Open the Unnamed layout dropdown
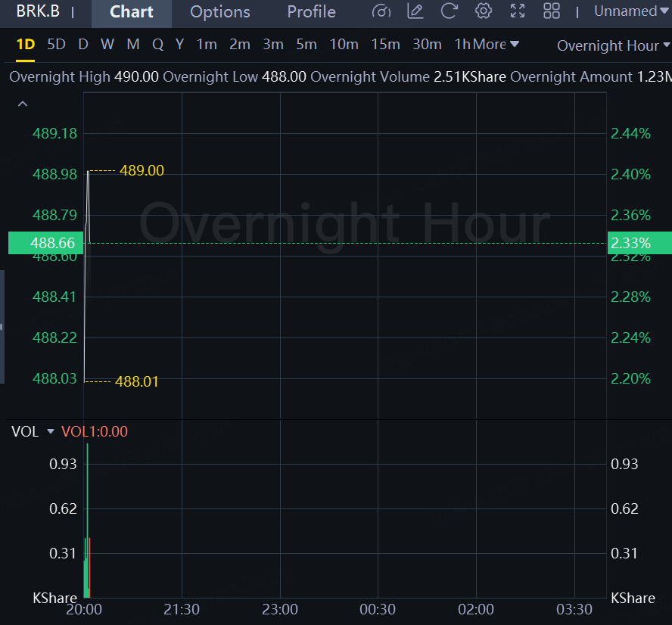672x625 pixels. (x=630, y=11)
